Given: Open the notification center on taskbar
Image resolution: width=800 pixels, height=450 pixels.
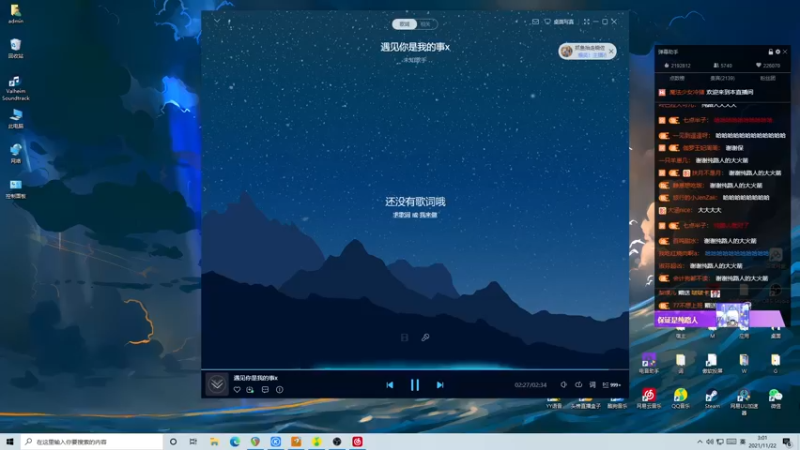Looking at the screenshot, I should point(787,442).
